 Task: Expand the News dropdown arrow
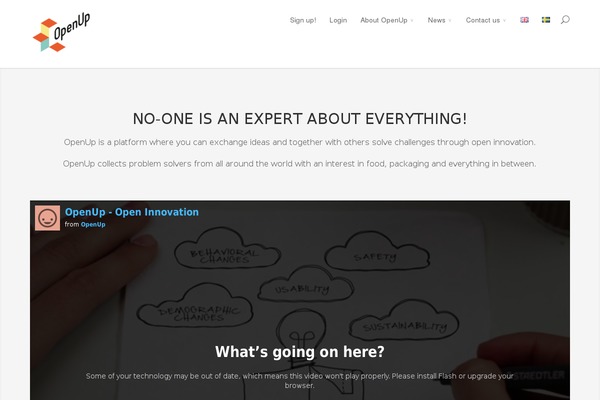pyautogui.click(x=450, y=21)
